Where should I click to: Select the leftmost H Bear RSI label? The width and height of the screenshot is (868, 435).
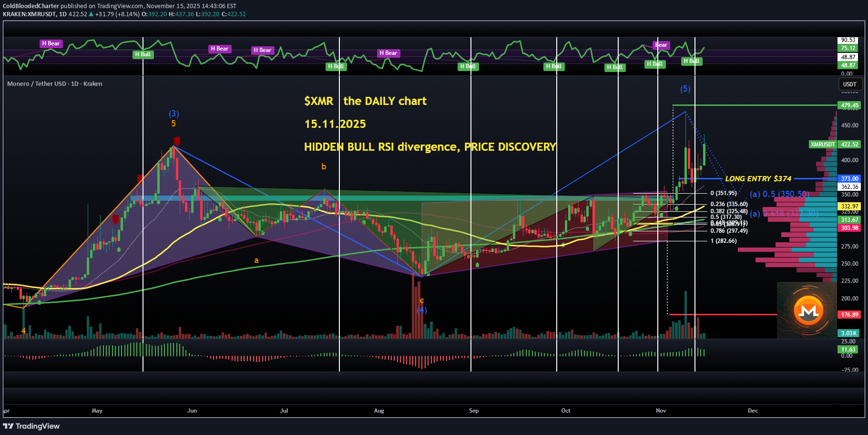[x=51, y=43]
